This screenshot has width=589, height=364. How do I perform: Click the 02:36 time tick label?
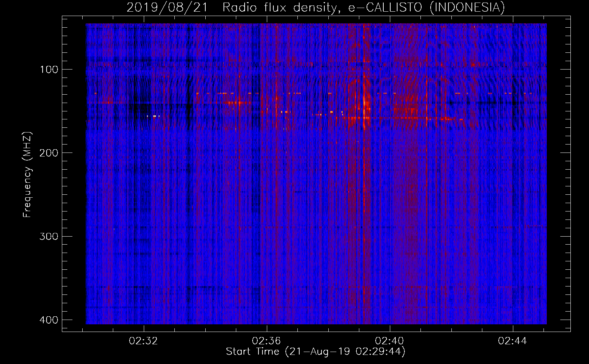tap(266, 341)
